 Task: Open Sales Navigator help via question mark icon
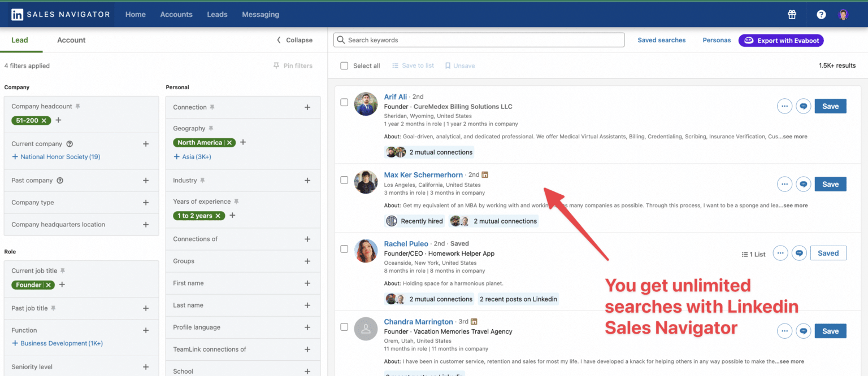click(821, 14)
